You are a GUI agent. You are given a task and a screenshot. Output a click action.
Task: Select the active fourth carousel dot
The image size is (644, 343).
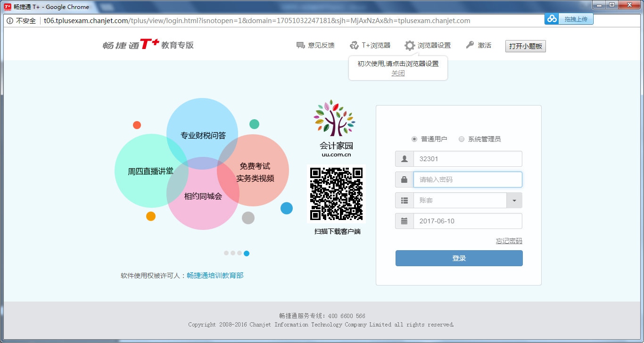point(247,253)
